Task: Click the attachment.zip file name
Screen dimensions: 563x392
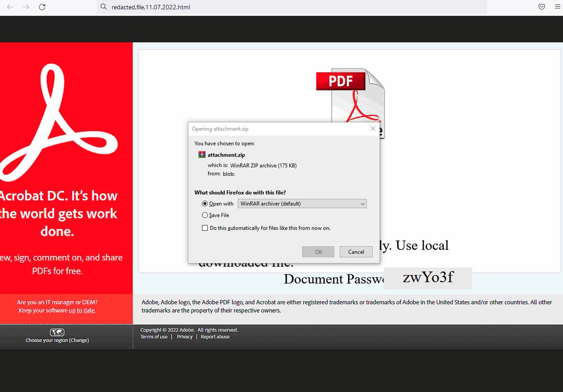Action: (x=227, y=155)
